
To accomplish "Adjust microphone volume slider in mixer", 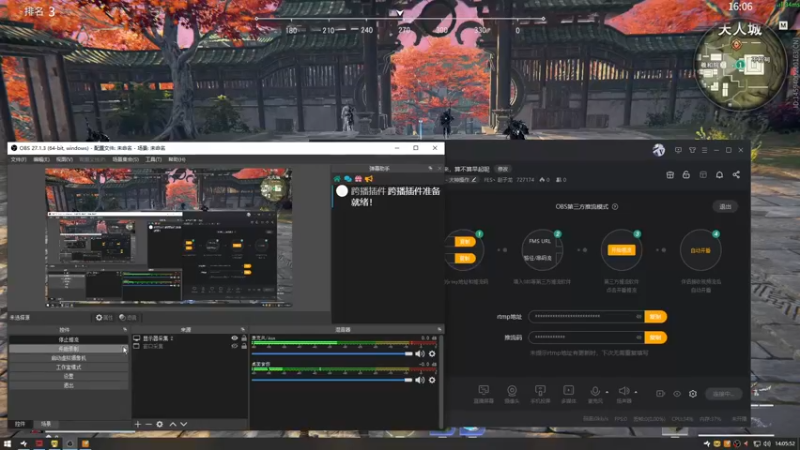I will (x=332, y=354).
